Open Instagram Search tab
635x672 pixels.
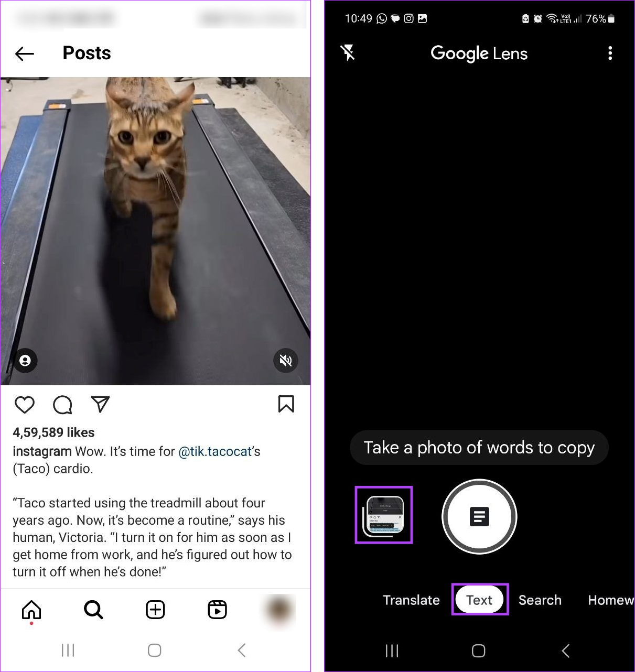click(93, 610)
